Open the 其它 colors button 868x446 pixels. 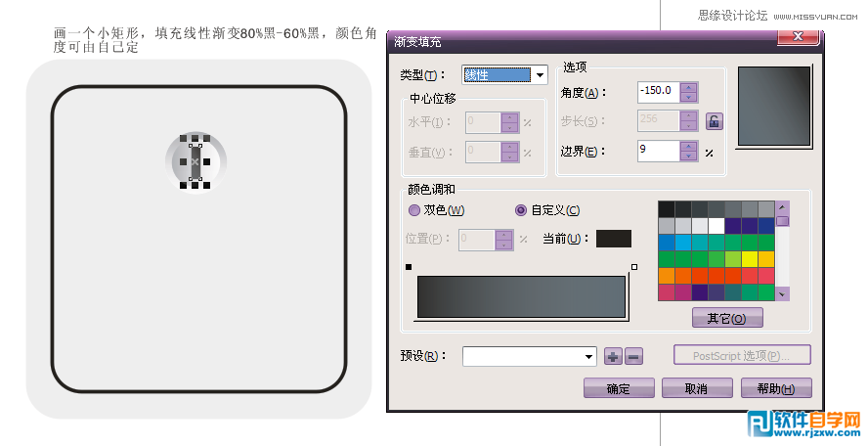727,318
